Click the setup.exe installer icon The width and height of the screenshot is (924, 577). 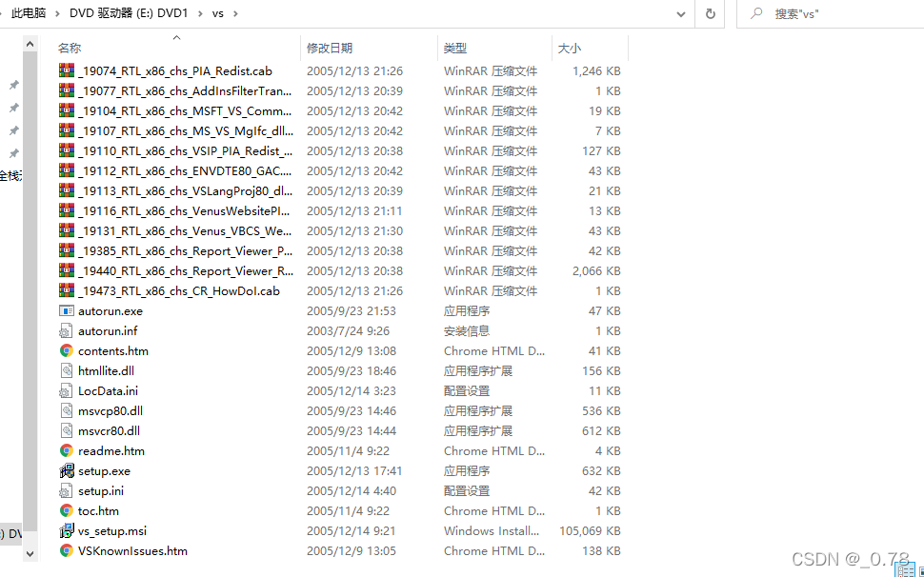point(67,471)
